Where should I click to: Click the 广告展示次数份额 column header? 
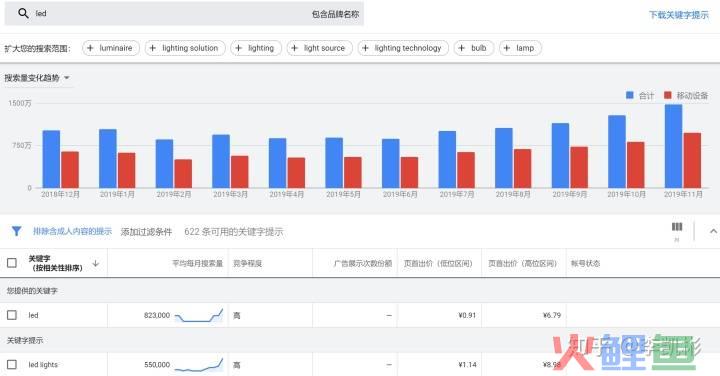pyautogui.click(x=363, y=263)
